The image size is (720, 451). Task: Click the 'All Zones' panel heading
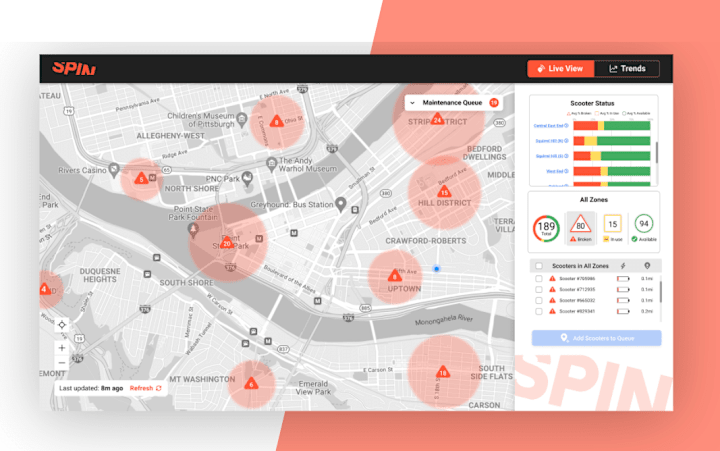pos(594,200)
